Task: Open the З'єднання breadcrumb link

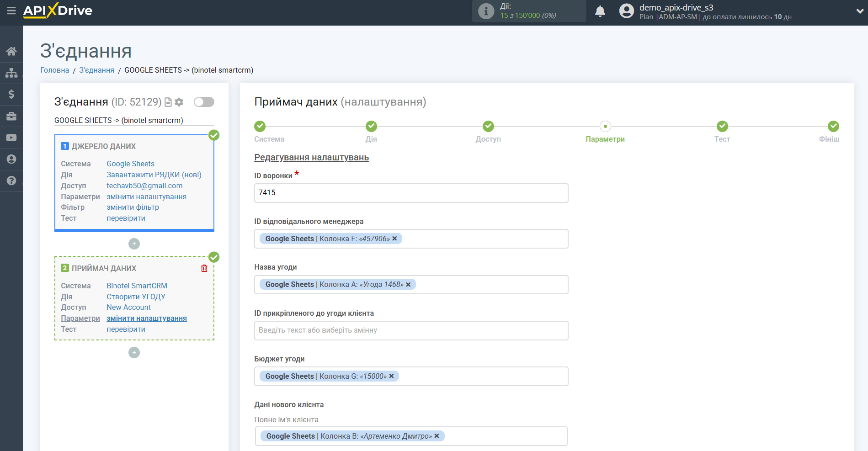Action: click(x=97, y=70)
